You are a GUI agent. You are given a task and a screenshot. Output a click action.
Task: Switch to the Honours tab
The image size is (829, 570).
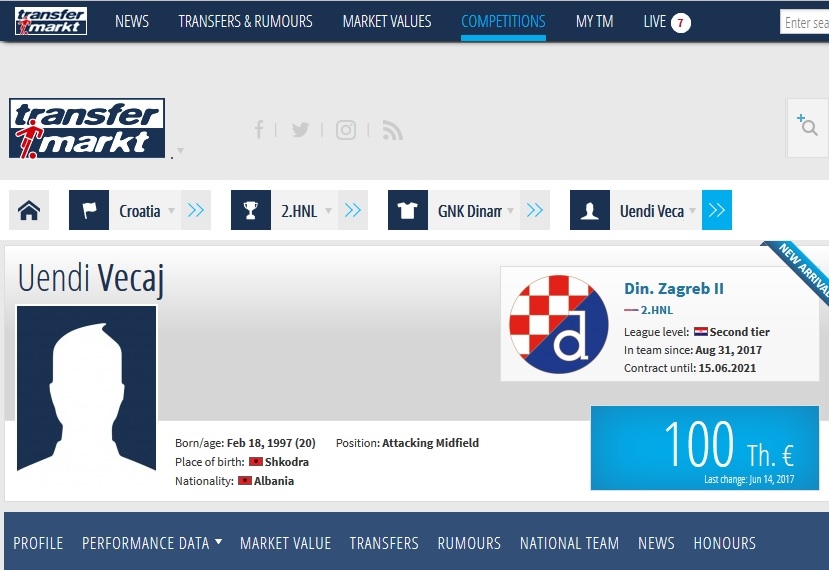click(x=724, y=543)
